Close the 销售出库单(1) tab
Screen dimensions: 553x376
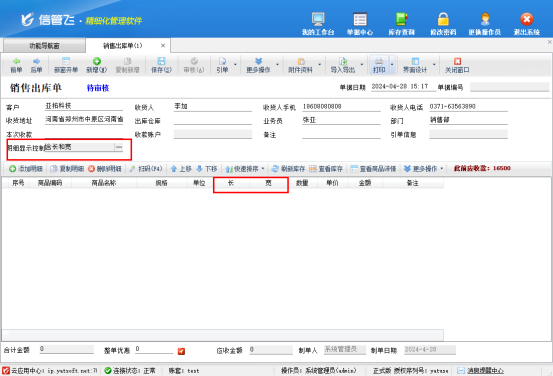(x=163, y=46)
